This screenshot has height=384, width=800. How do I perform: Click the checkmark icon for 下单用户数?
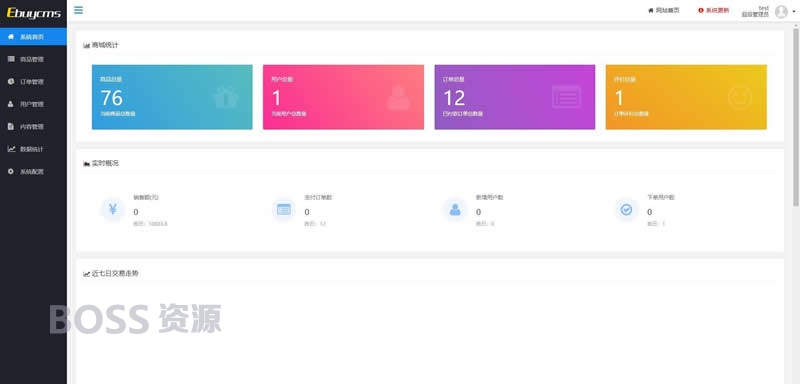click(x=626, y=209)
